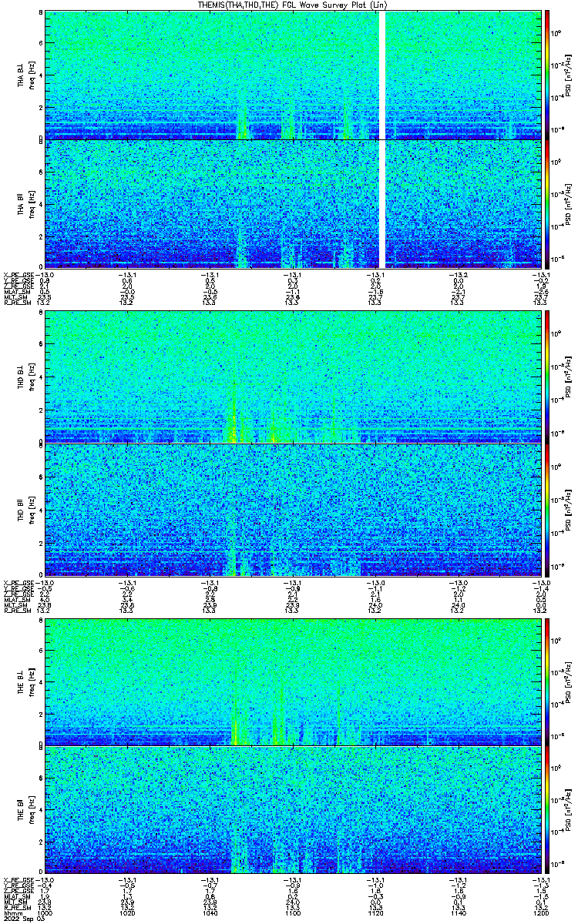
Task: Select the THA B-perp color bar
Action: coord(548,74)
